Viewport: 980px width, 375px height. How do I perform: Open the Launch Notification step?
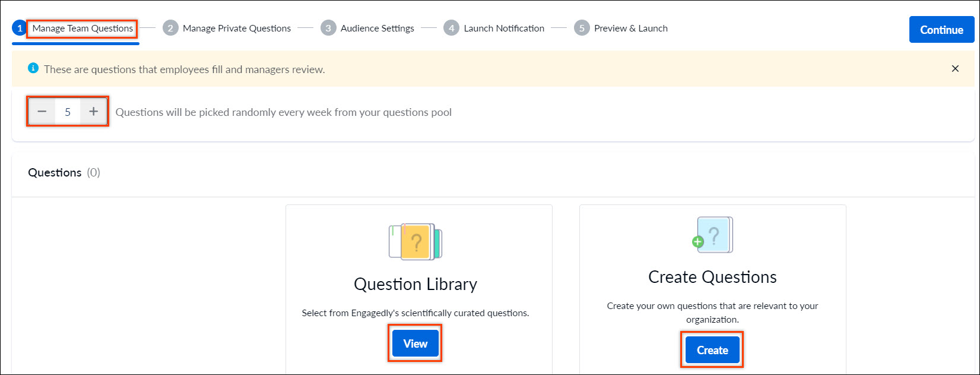(x=504, y=29)
